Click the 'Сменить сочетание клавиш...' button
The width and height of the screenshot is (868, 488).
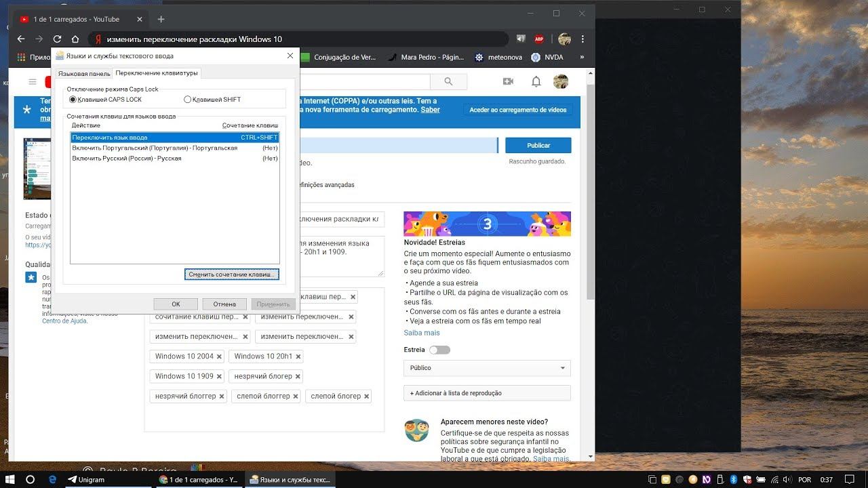(232, 274)
